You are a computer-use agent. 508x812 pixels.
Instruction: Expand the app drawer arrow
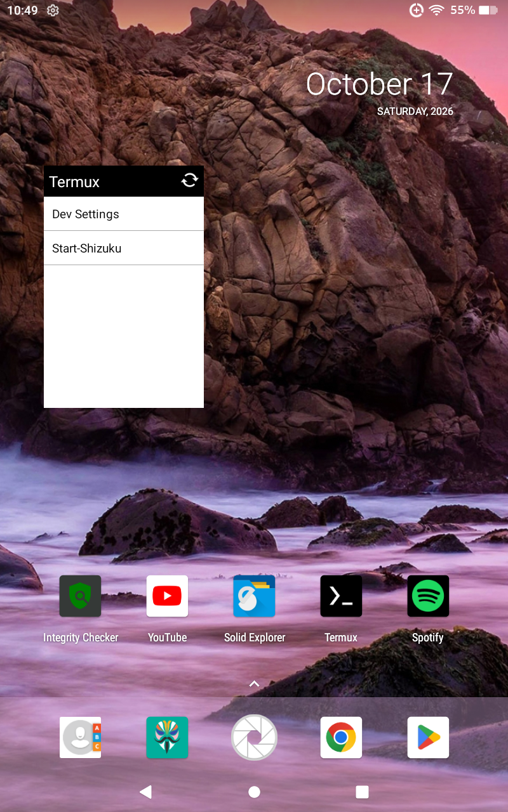point(254,684)
